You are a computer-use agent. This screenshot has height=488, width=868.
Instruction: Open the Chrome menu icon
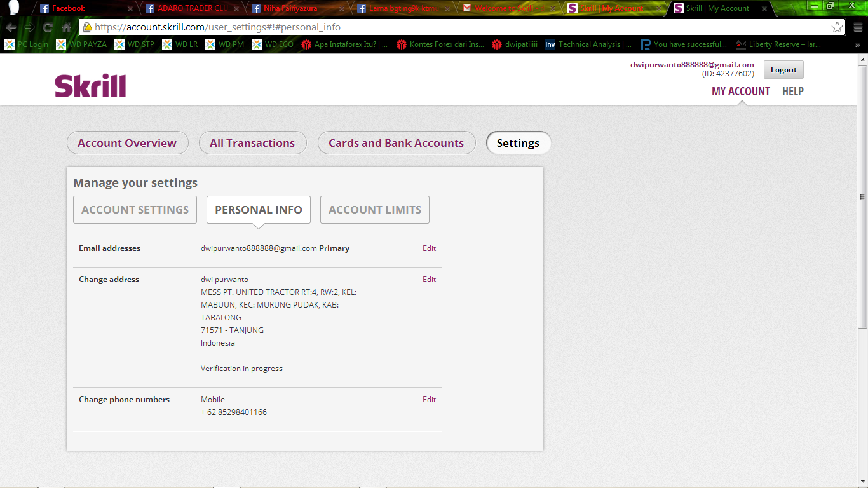pos(857,27)
